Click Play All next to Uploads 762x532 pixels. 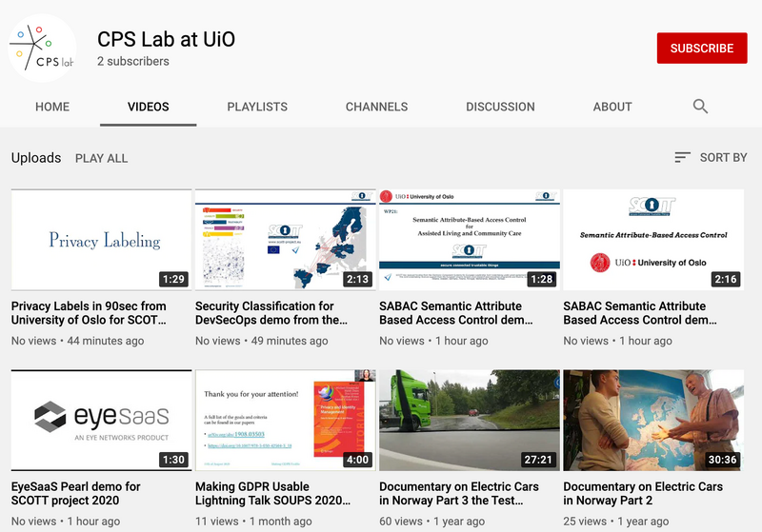point(102,158)
